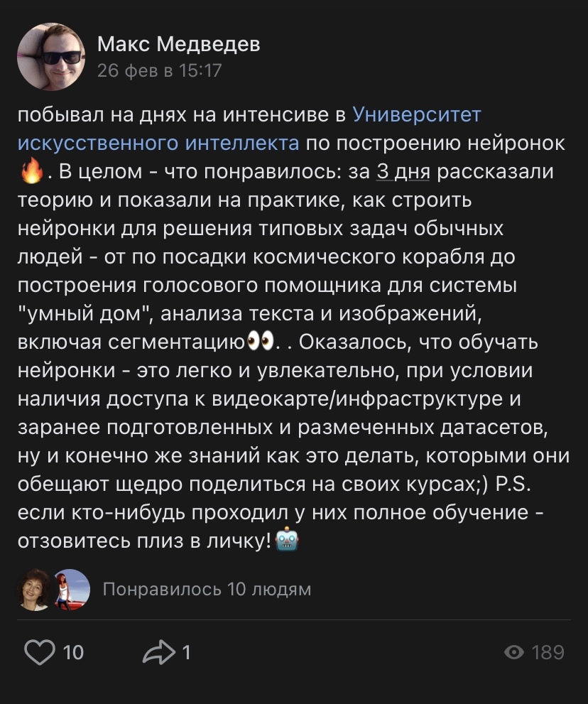View list: Понравилось 10 людям

click(x=207, y=589)
